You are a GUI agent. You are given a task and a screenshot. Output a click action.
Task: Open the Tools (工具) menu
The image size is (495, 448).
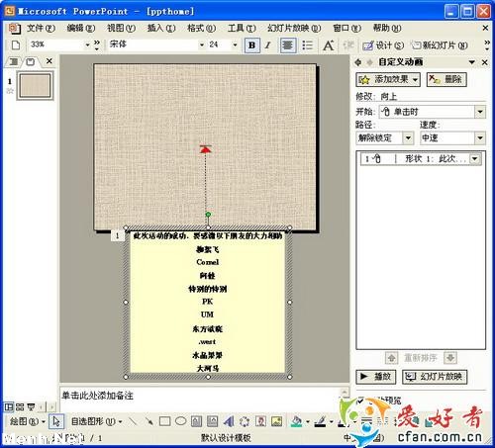click(242, 29)
